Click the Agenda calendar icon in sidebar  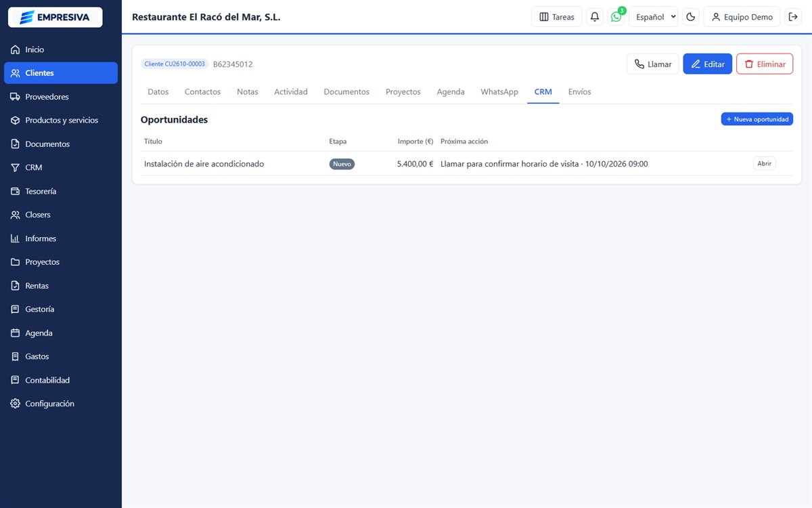point(16,333)
